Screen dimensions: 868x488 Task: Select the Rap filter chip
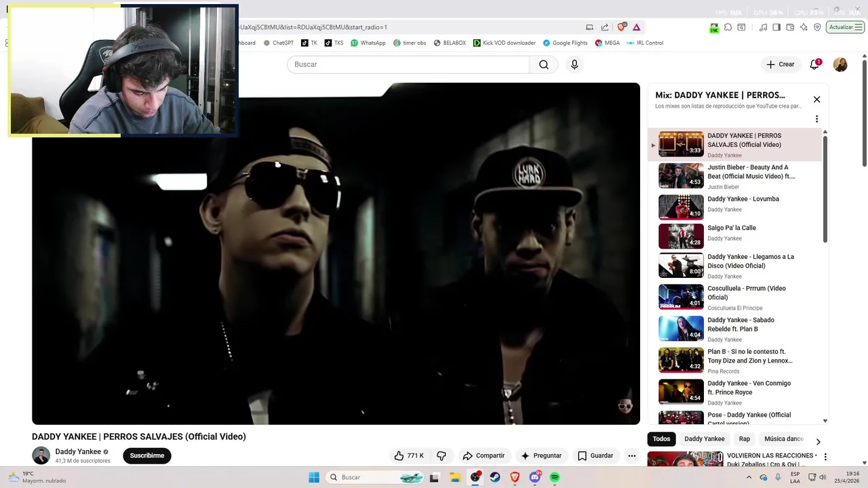pyautogui.click(x=745, y=439)
